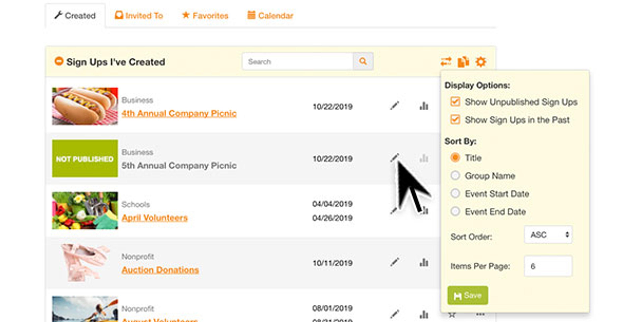The image size is (644, 322).
Task: Edit 4th Annual Company Picnic with pencil
Action: pyautogui.click(x=394, y=106)
